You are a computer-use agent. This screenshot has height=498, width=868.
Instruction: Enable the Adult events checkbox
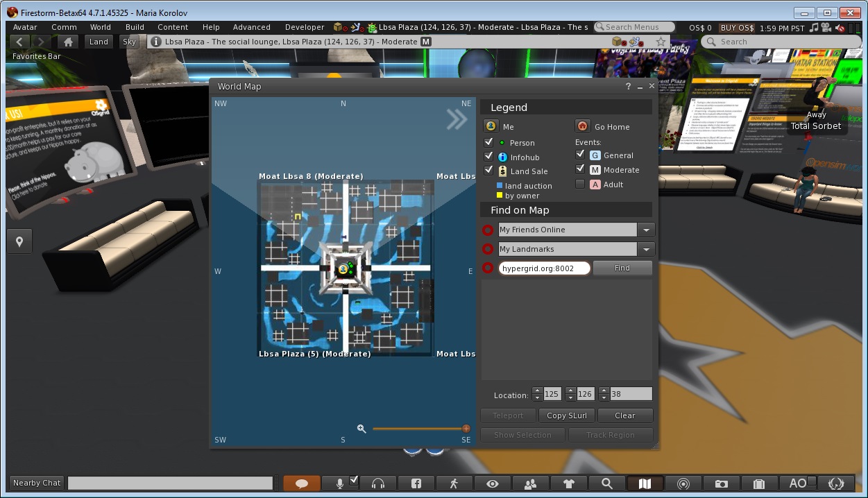click(x=580, y=184)
